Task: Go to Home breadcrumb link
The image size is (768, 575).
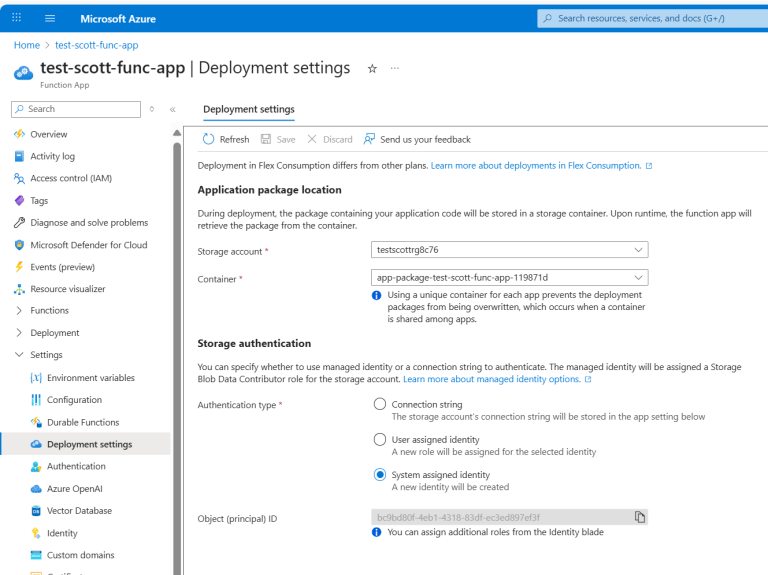Action: [27, 45]
